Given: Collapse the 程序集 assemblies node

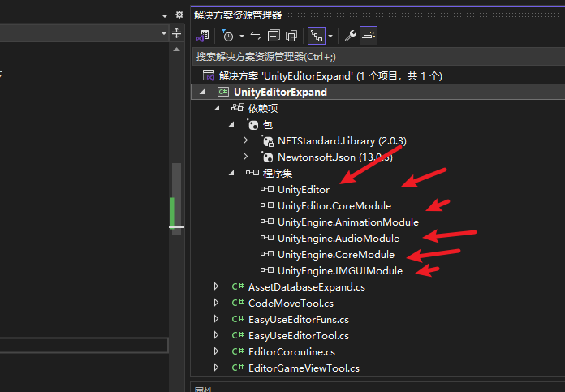Looking at the screenshot, I should click(231, 174).
